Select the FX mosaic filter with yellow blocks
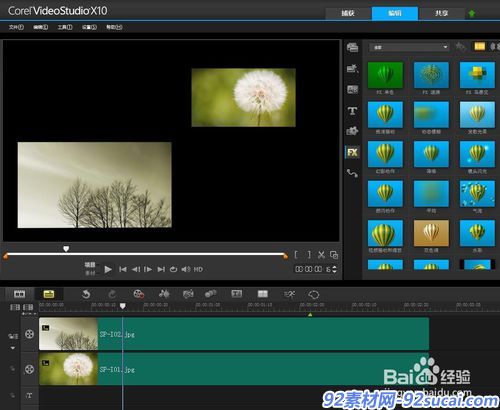The height and width of the screenshot is (410, 500). [477, 75]
